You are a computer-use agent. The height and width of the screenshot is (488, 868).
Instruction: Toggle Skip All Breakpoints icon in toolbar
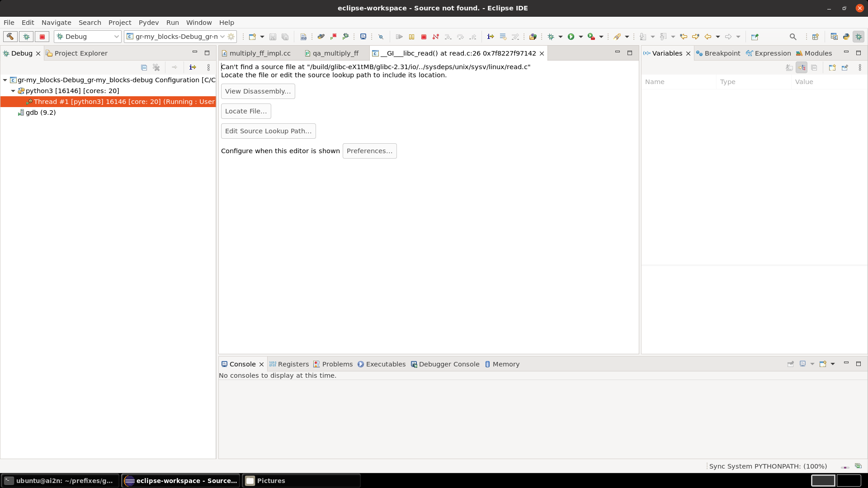click(x=381, y=37)
